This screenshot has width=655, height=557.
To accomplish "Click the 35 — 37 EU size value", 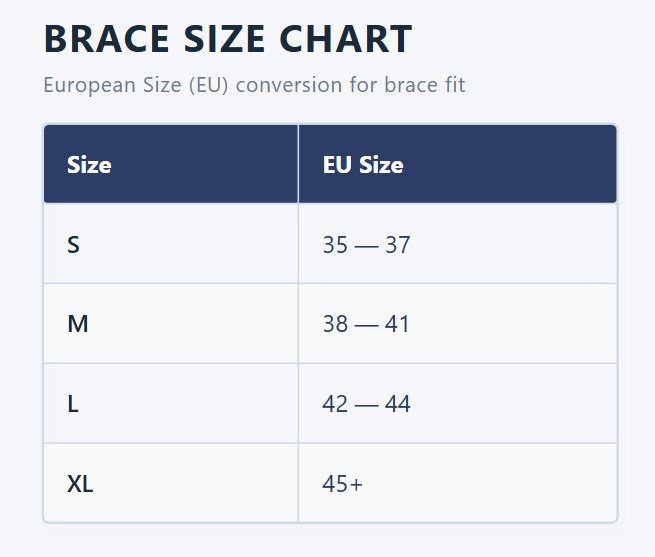I will pyautogui.click(x=366, y=244).
